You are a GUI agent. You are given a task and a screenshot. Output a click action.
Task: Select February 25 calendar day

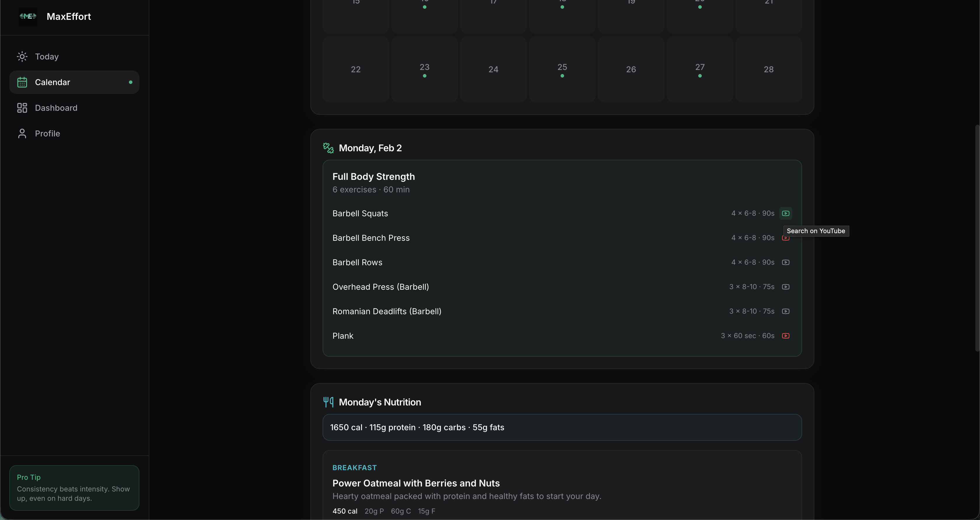pyautogui.click(x=562, y=69)
